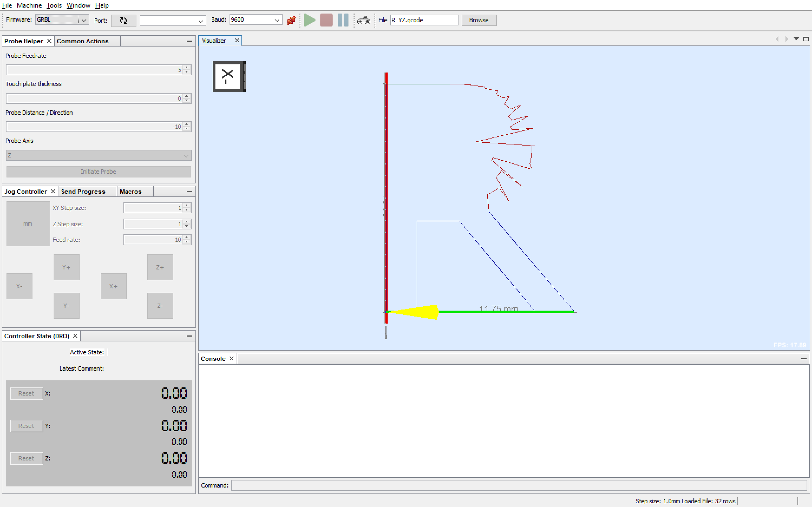Decrease Z Step size
The image size is (812, 507).
pos(187,226)
